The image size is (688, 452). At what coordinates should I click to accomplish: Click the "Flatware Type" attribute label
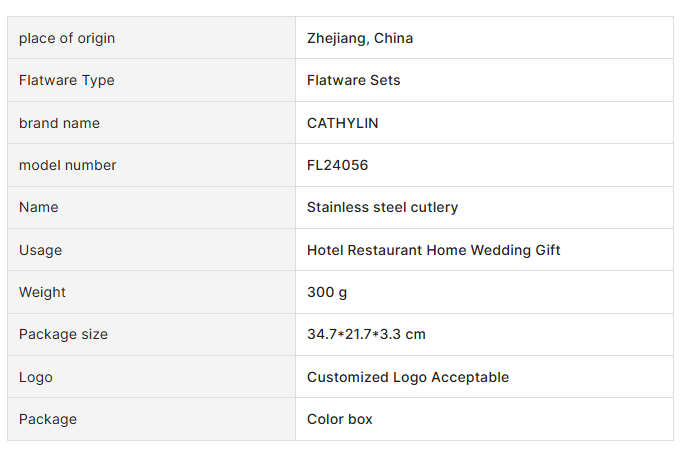tap(67, 80)
